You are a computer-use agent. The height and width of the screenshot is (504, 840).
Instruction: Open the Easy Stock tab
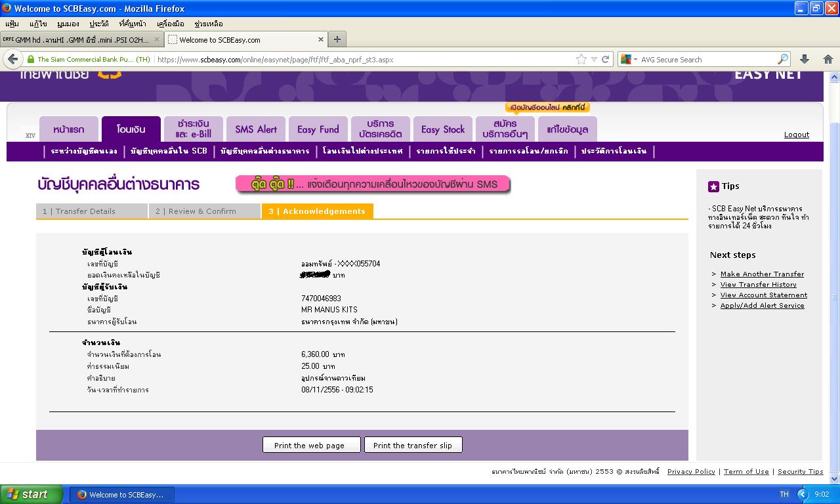click(x=443, y=129)
